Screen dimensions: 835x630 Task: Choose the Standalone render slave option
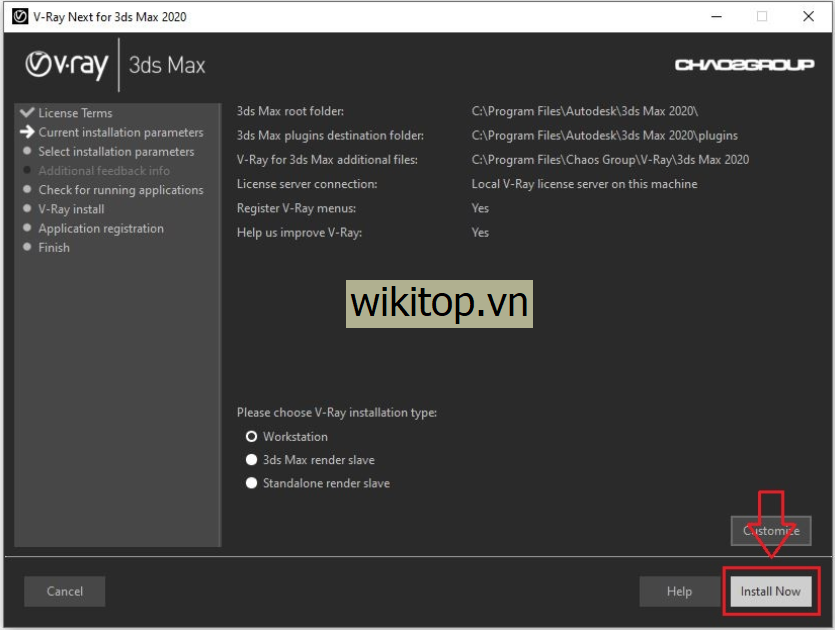tap(252, 484)
